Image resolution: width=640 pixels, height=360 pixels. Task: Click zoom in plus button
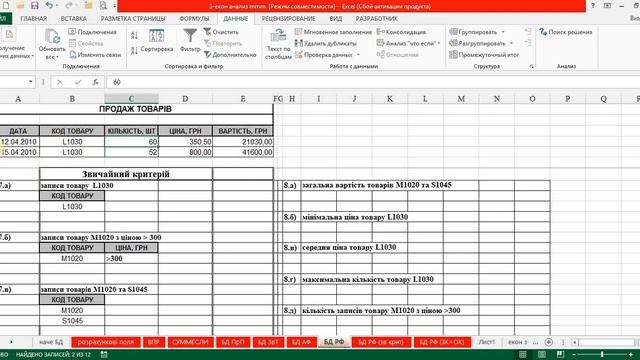[x=631, y=354]
